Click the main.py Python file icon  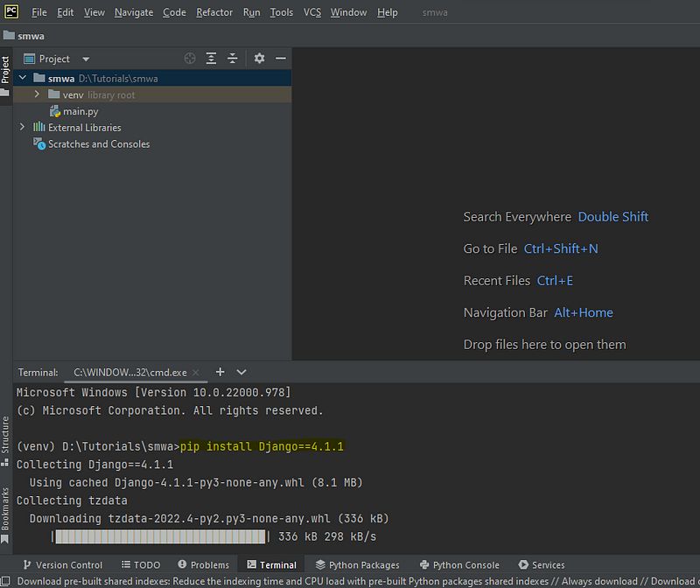(54, 111)
